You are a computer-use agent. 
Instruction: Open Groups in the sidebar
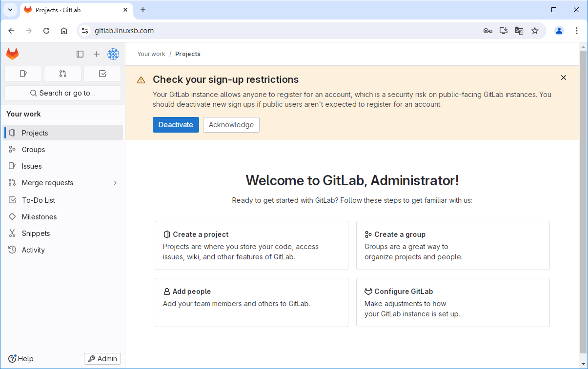click(x=63, y=150)
